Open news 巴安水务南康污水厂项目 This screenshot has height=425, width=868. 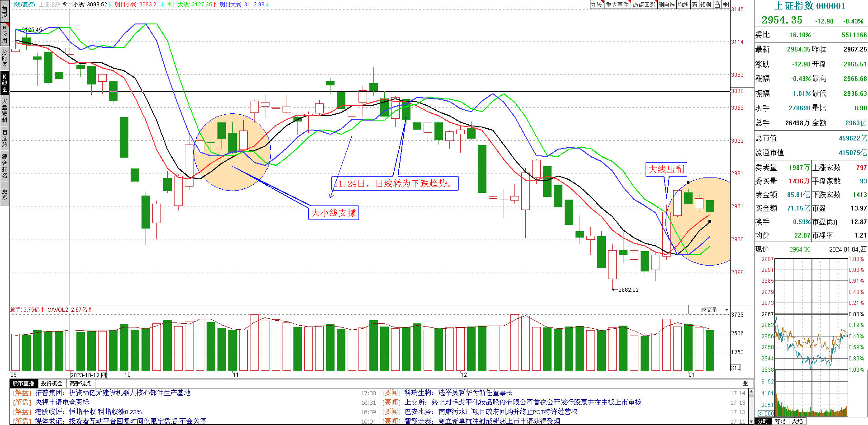[491, 412]
